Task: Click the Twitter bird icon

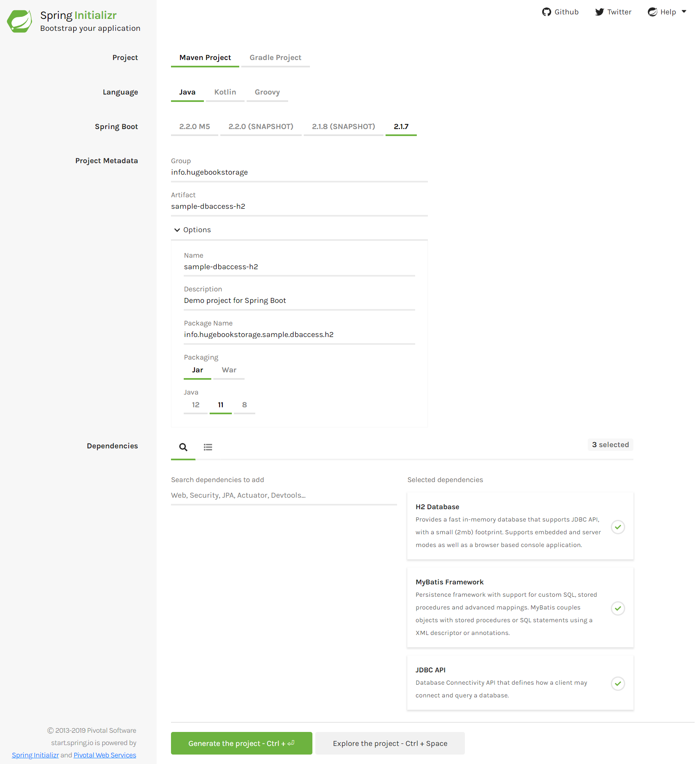Action: click(599, 12)
